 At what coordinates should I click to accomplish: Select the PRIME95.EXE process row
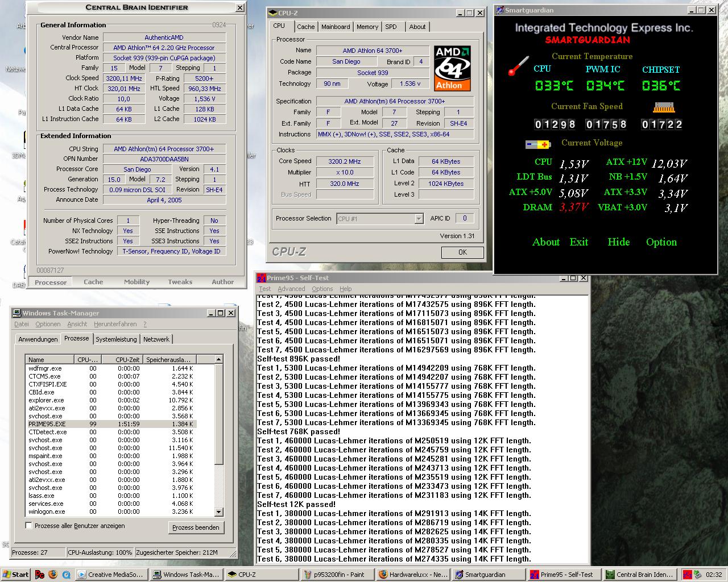click(111, 424)
